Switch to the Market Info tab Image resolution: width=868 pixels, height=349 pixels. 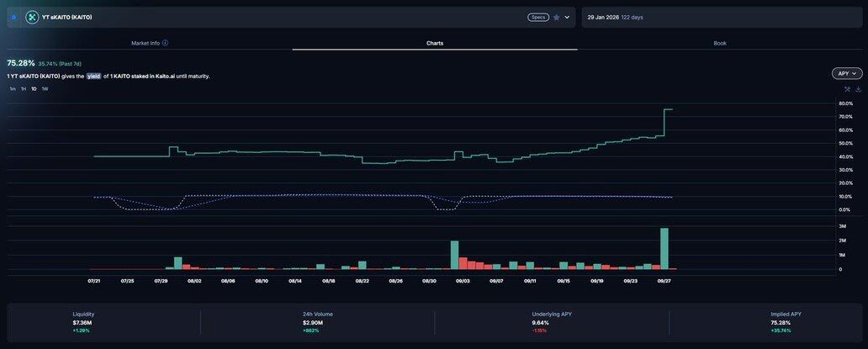150,43
